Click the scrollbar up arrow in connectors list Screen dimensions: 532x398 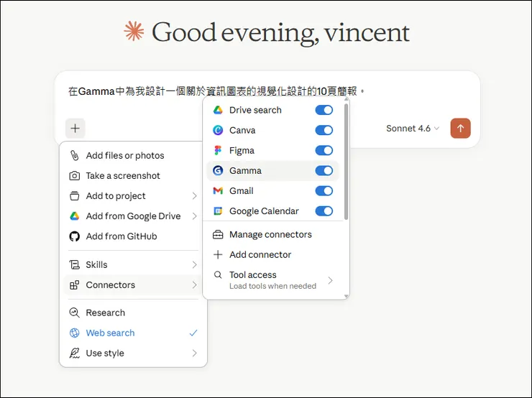click(x=346, y=99)
